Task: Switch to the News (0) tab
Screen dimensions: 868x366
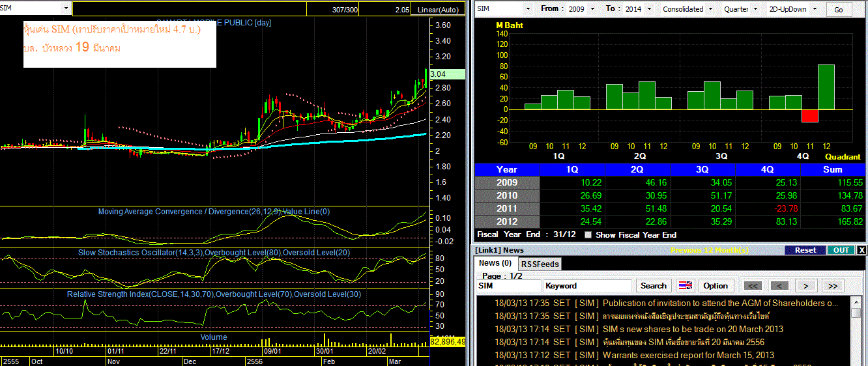Action: point(495,263)
